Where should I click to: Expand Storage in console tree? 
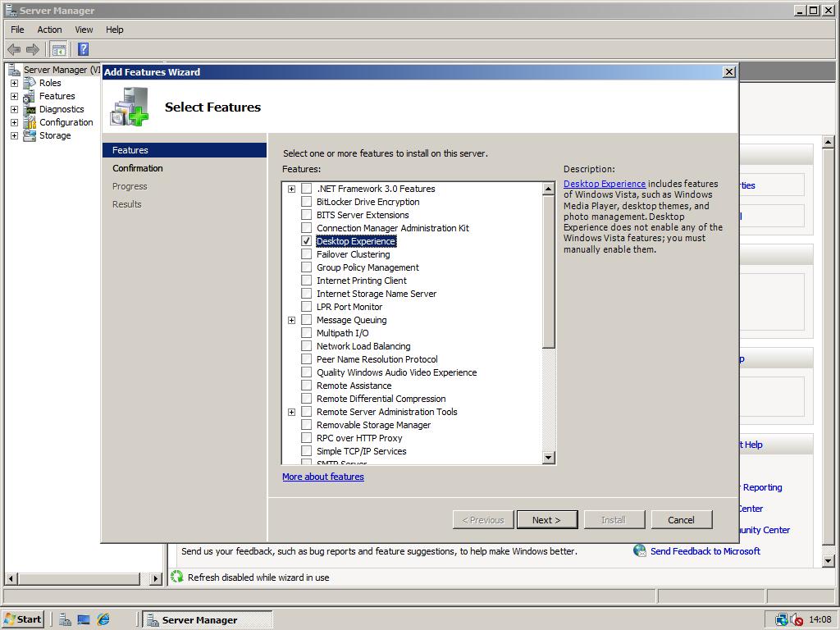(15, 135)
